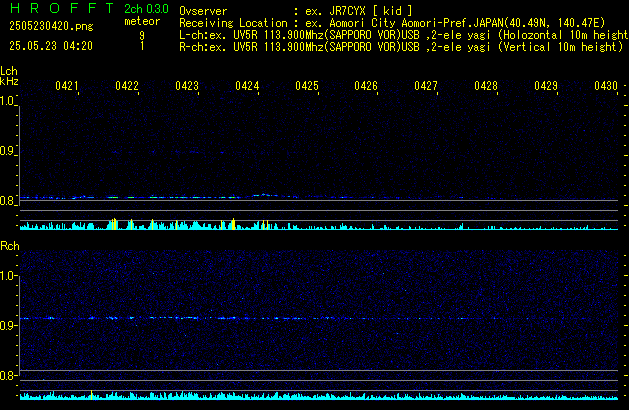Select the Lch meteor count '9'
629x410 pixels.
coord(142,35)
